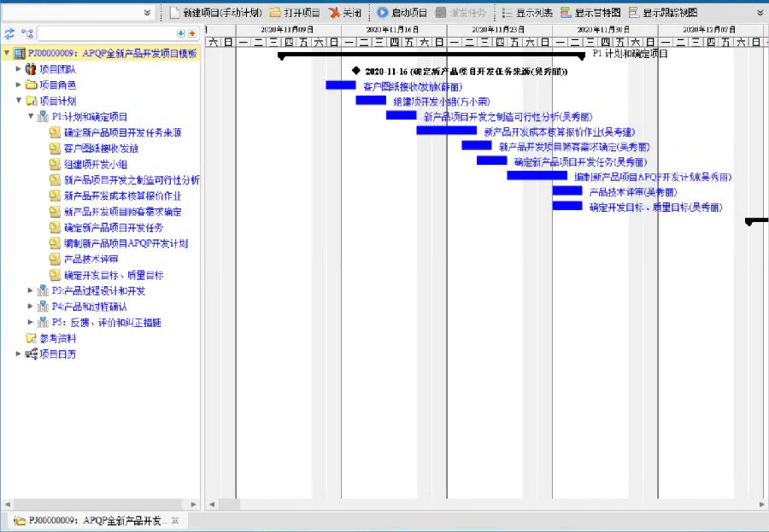Click the P5 phase icon in tree

44,322
